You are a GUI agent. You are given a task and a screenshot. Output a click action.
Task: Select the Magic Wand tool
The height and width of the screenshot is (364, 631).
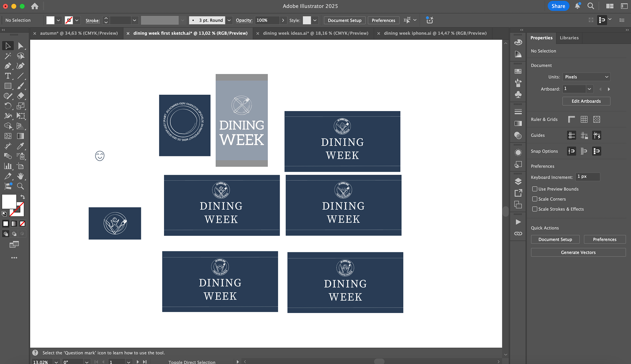point(8,56)
